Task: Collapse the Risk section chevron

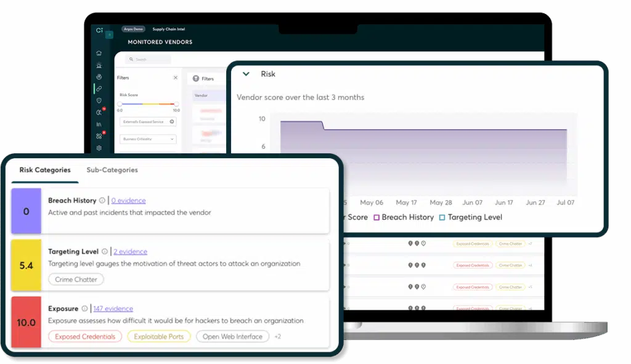Action: pyautogui.click(x=246, y=74)
